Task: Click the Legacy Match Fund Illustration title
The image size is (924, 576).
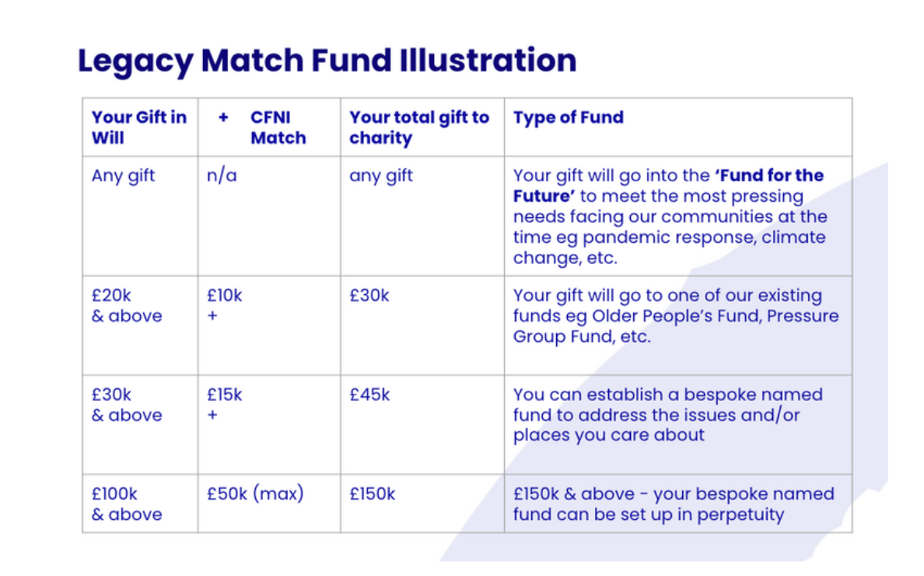Action: (x=327, y=61)
